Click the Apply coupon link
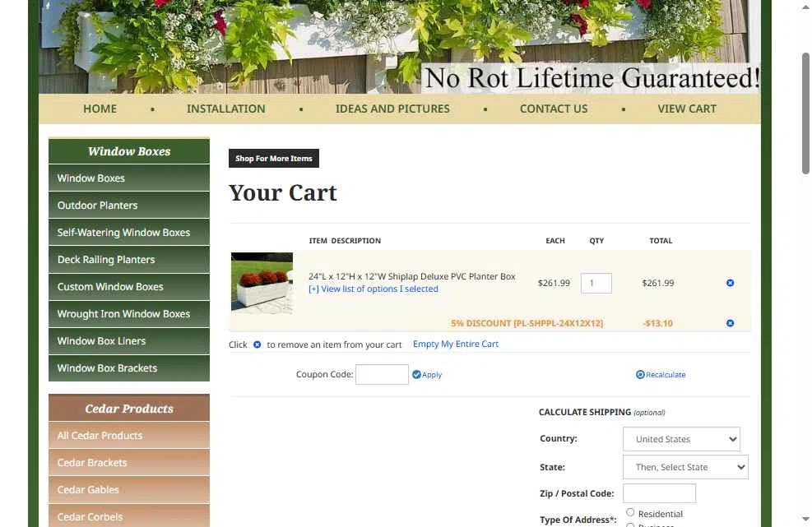The width and height of the screenshot is (812, 527). (x=432, y=375)
